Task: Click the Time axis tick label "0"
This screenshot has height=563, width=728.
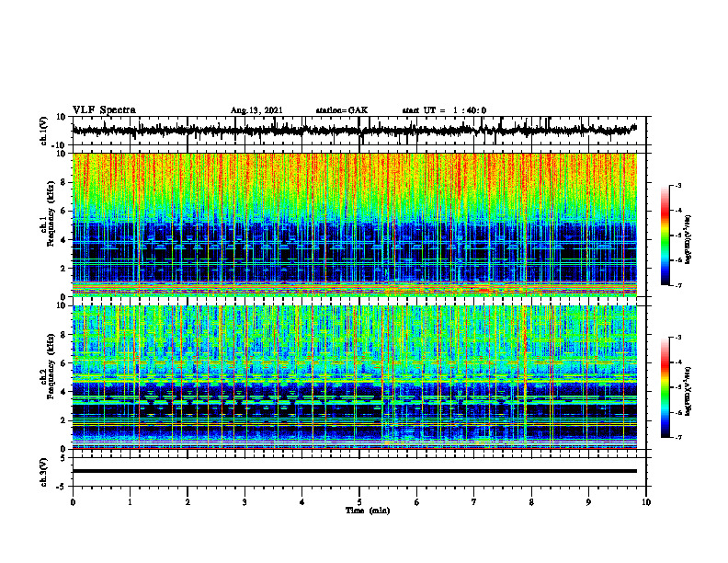Action: click(x=73, y=502)
